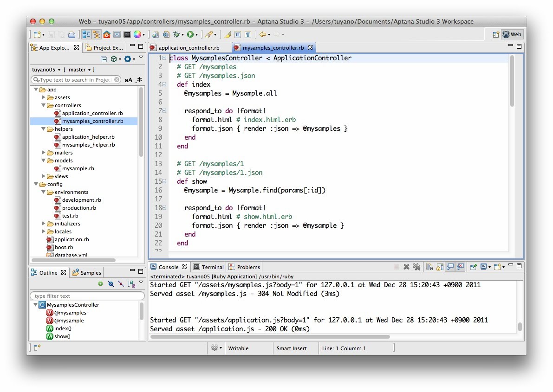Collapse the MysamplesController outline node

[36, 305]
